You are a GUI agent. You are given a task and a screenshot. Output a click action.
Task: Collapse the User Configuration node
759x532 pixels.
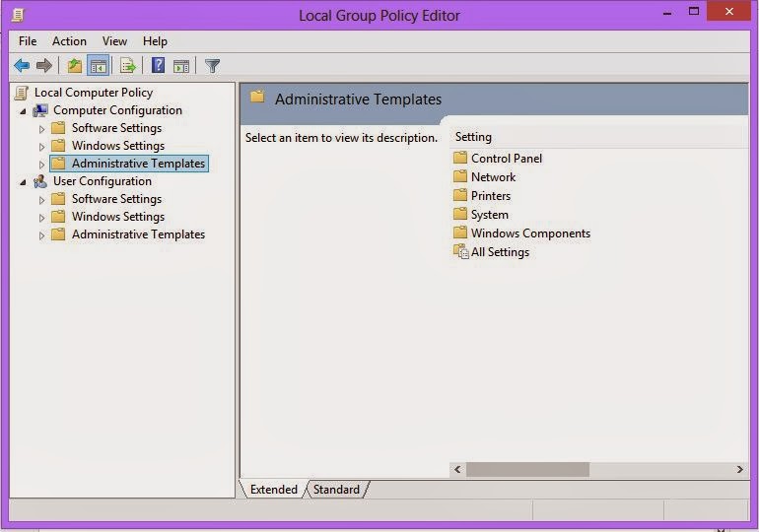point(23,182)
